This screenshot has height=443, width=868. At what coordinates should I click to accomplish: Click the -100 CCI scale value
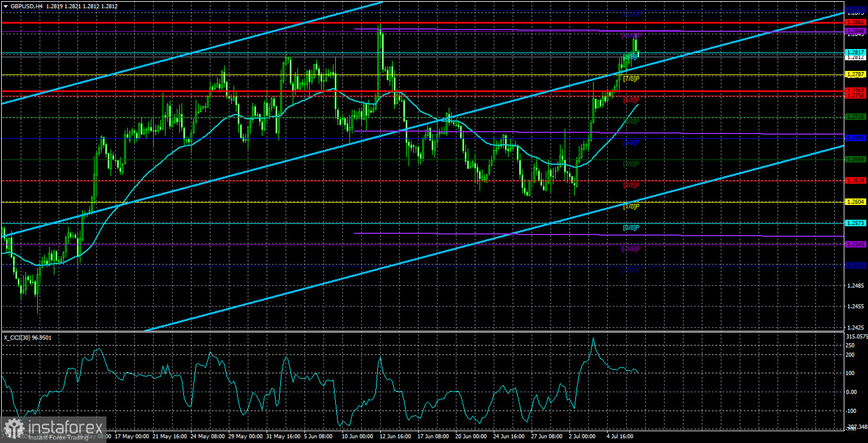point(852,411)
